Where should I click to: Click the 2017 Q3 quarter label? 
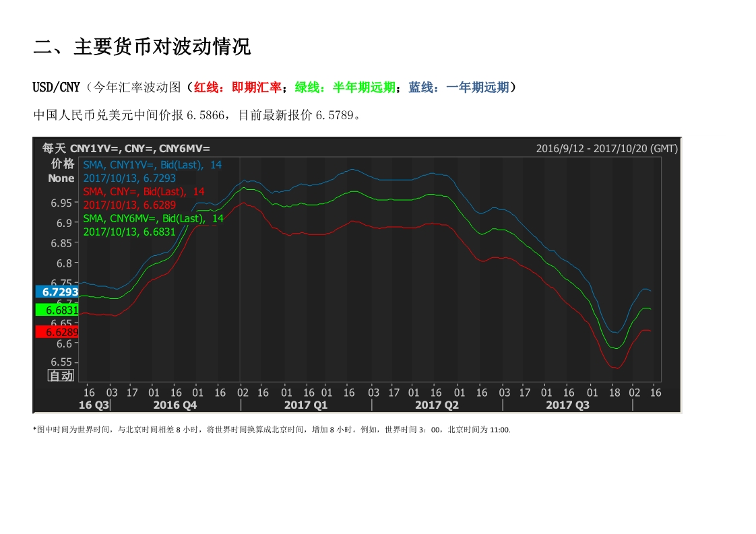(567, 405)
